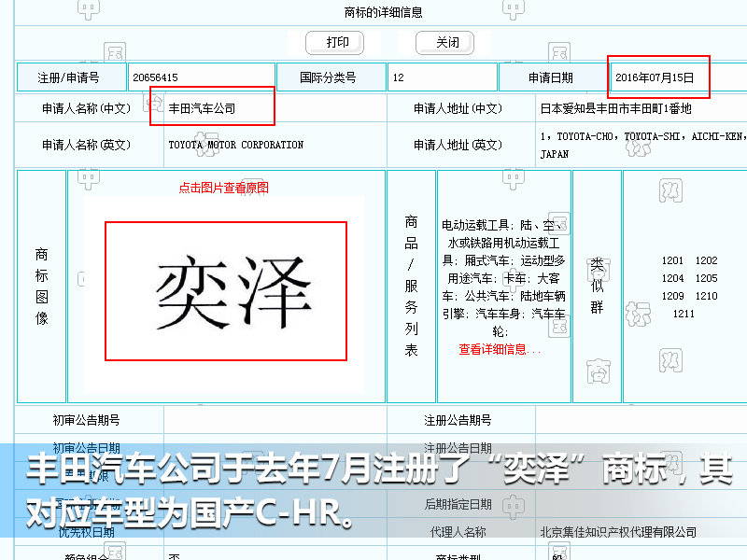Select the 优先权日期 label
The height and width of the screenshot is (560, 747).
point(86,532)
